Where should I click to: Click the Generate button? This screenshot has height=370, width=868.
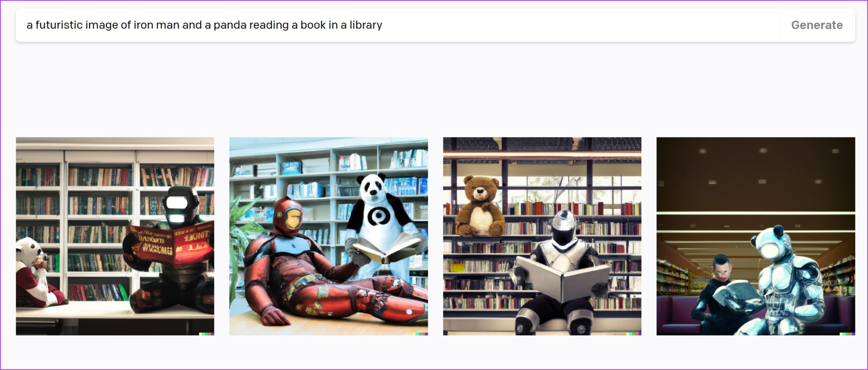(817, 25)
